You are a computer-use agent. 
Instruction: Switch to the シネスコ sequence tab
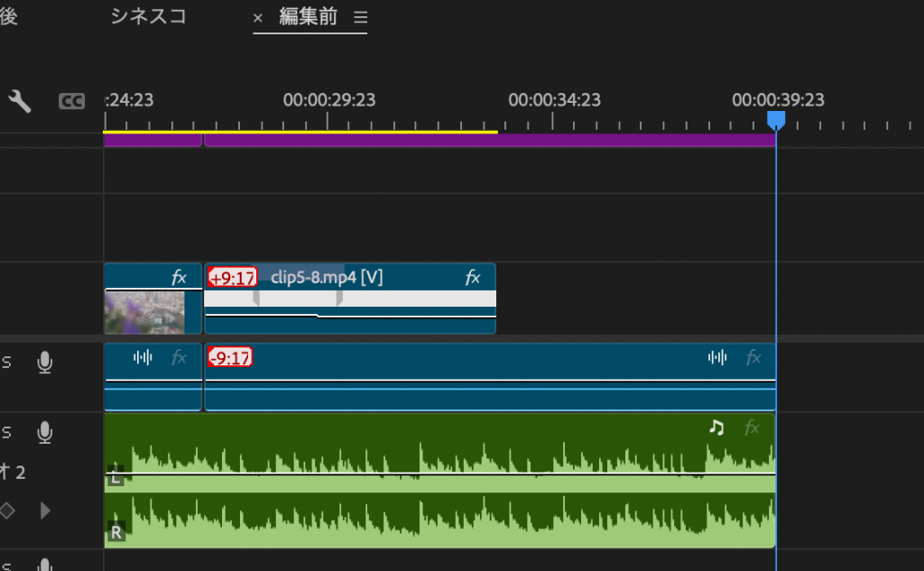pyautogui.click(x=148, y=17)
